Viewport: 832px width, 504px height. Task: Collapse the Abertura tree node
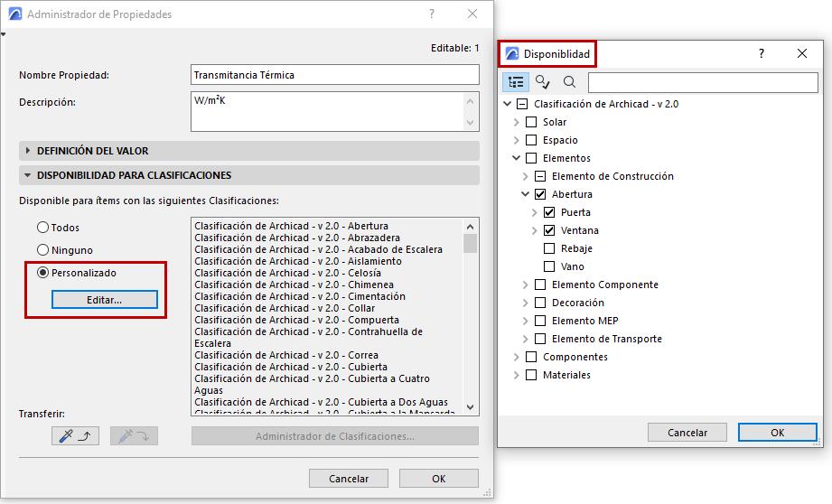pos(525,194)
